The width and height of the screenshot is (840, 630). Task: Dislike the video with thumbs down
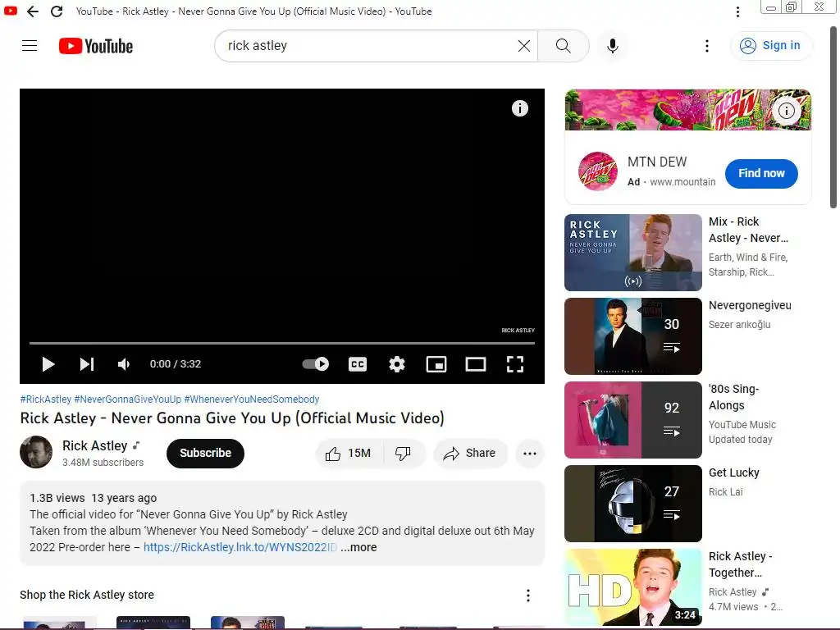pyautogui.click(x=404, y=454)
